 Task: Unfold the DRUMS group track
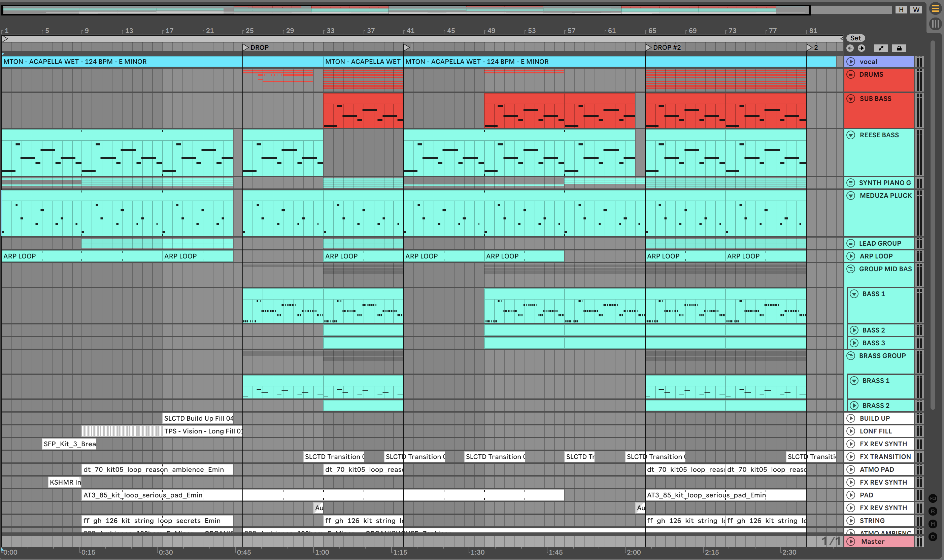click(x=851, y=74)
